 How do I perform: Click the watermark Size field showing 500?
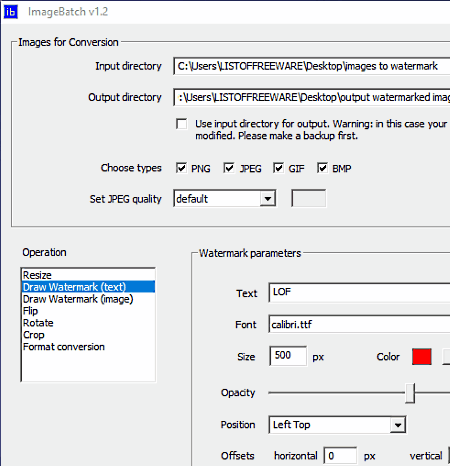[x=288, y=356]
